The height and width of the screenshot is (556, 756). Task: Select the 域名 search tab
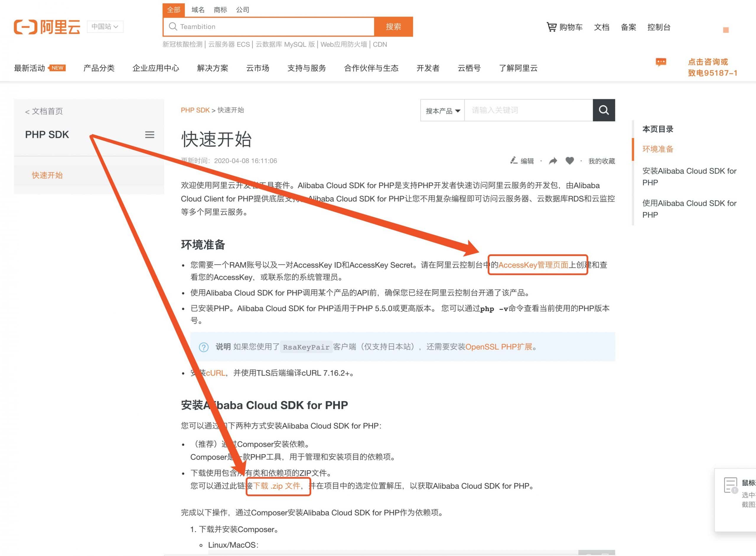pos(198,10)
